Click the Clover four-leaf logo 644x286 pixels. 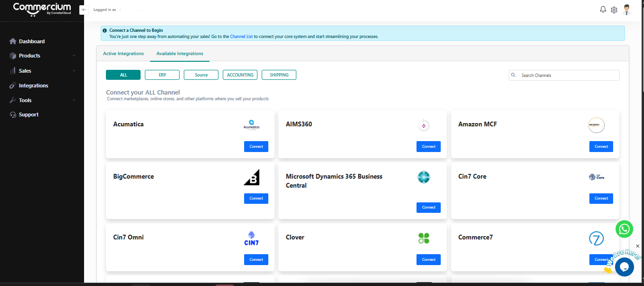pyautogui.click(x=424, y=238)
